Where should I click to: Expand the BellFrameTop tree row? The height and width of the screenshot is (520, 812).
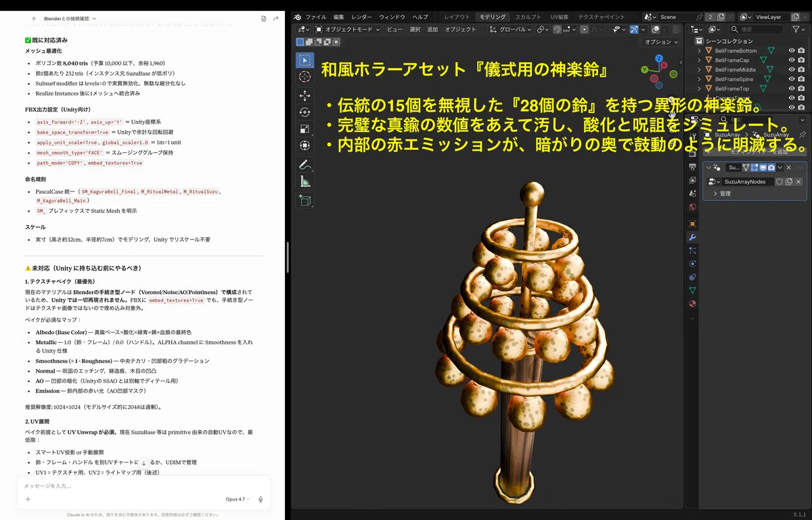pyautogui.click(x=699, y=89)
